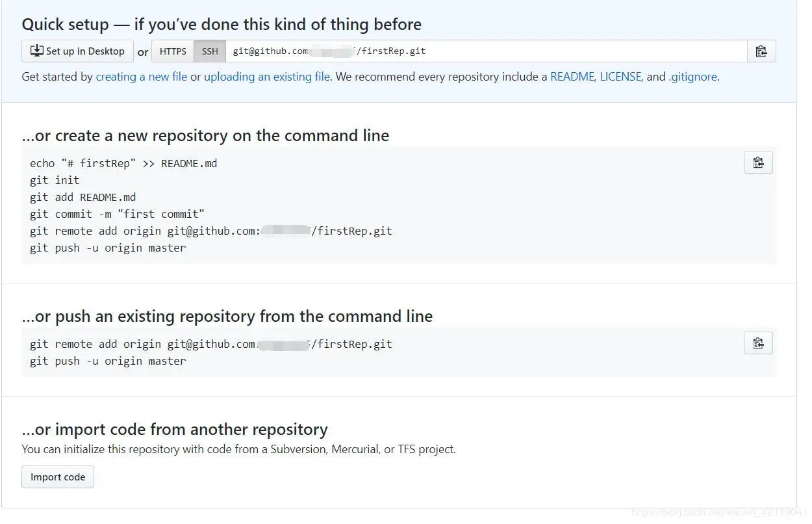Copy the SSH repository URL to clipboard

pyautogui.click(x=761, y=51)
